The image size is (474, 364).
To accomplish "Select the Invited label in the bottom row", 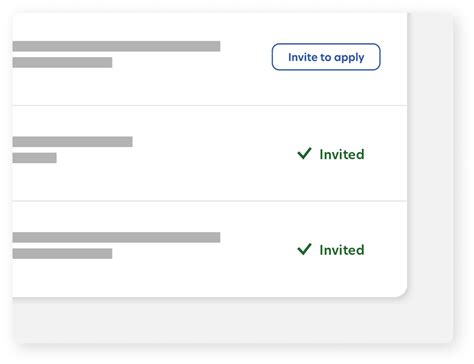I will pos(342,250).
